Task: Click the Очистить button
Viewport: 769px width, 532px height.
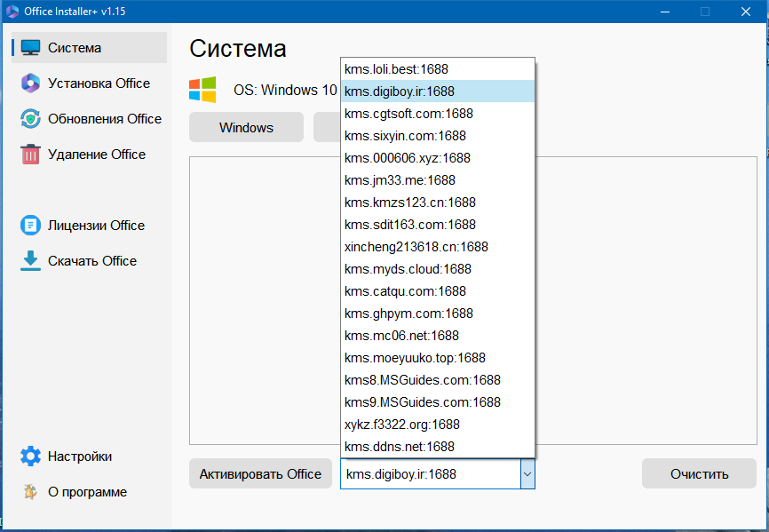Action: pos(699,473)
